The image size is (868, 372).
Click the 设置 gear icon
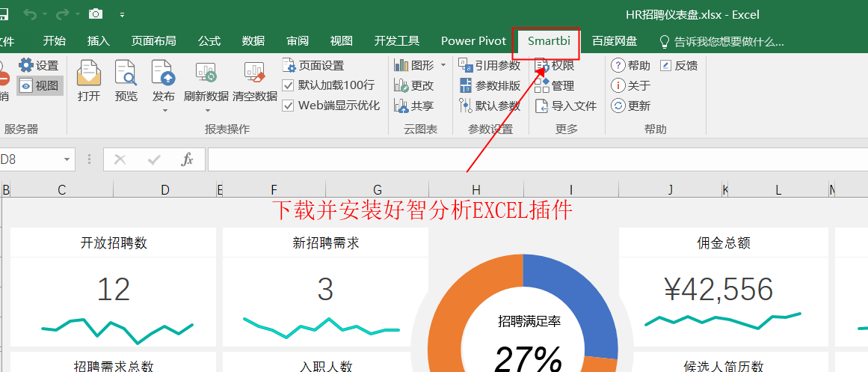point(26,65)
